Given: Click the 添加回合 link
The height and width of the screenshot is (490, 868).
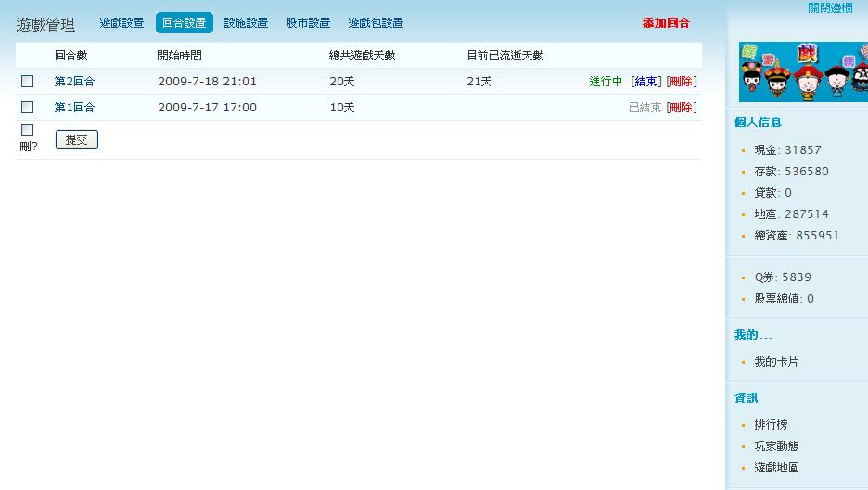Looking at the screenshot, I should click(666, 22).
